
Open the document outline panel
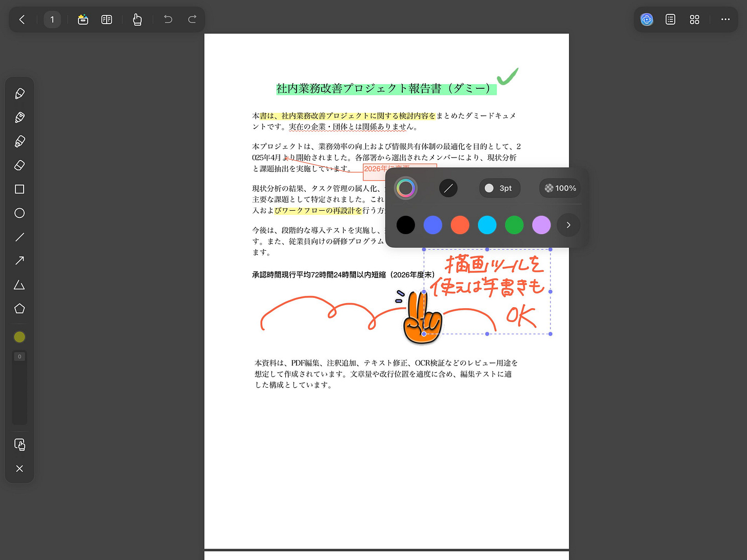pos(670,19)
